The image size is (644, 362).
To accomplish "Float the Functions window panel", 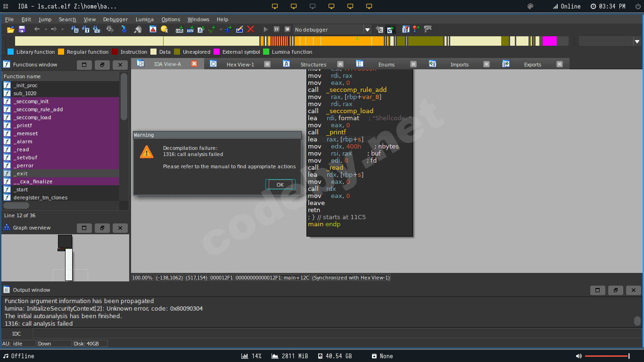I will click(102, 65).
